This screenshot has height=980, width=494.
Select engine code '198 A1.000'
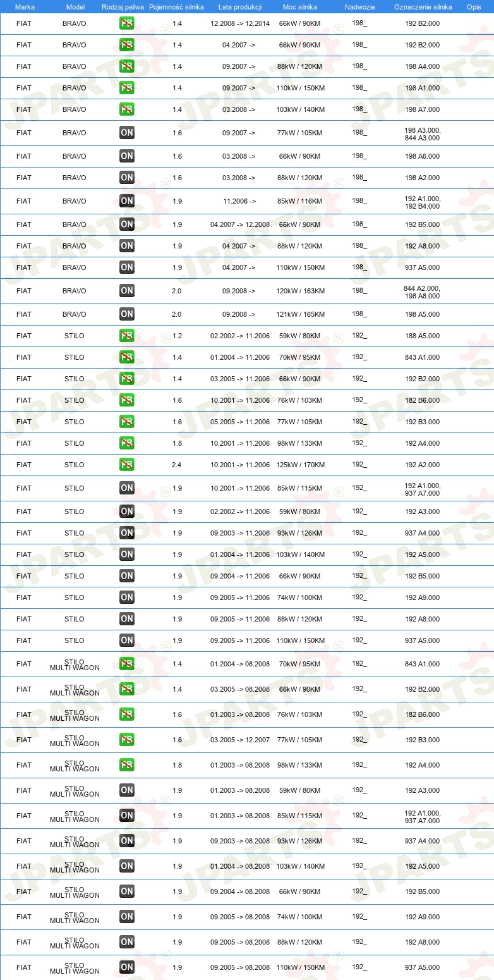point(423,88)
